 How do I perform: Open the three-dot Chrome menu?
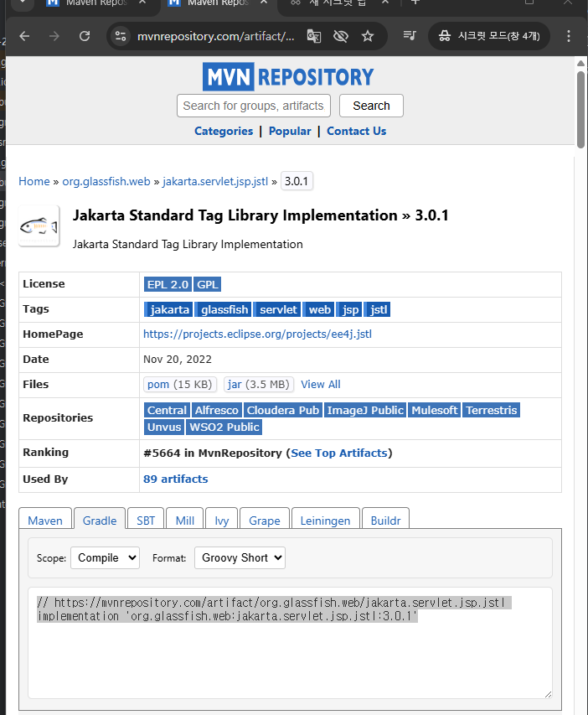569,36
